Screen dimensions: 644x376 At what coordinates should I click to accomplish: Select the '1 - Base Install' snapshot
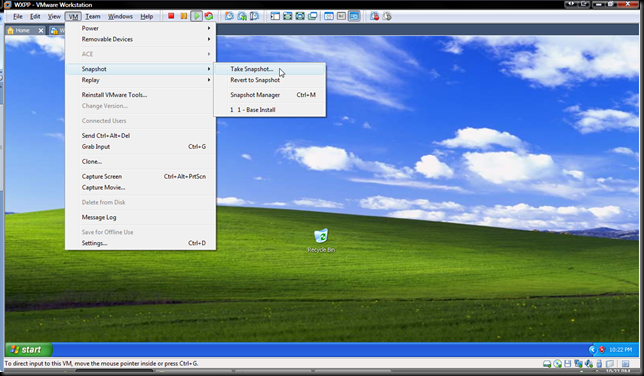pos(270,110)
